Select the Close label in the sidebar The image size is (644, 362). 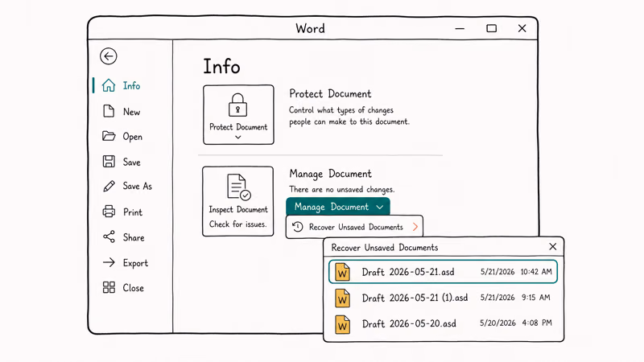[133, 288]
